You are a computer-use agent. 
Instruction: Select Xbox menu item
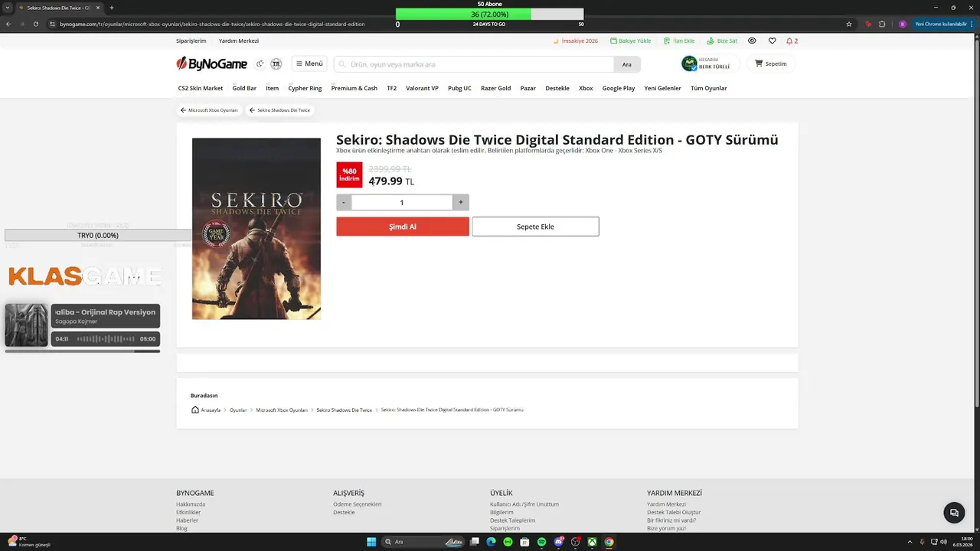pyautogui.click(x=586, y=88)
